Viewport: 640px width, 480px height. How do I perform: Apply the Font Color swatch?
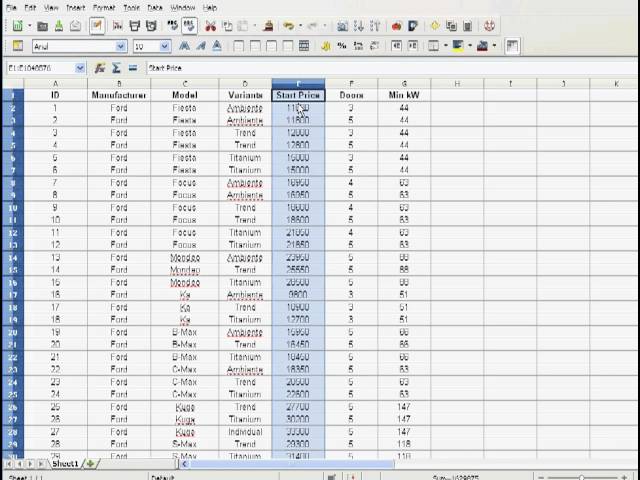[x=482, y=46]
